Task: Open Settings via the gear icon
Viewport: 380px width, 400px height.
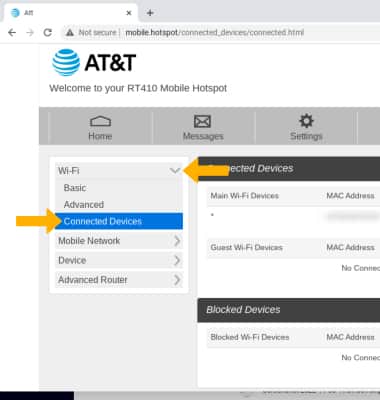Action: coord(306,121)
